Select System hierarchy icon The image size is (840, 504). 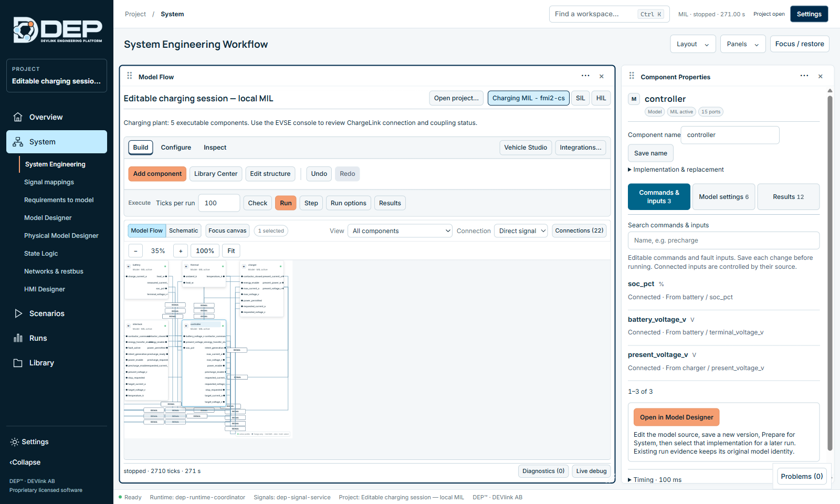pos(18,142)
